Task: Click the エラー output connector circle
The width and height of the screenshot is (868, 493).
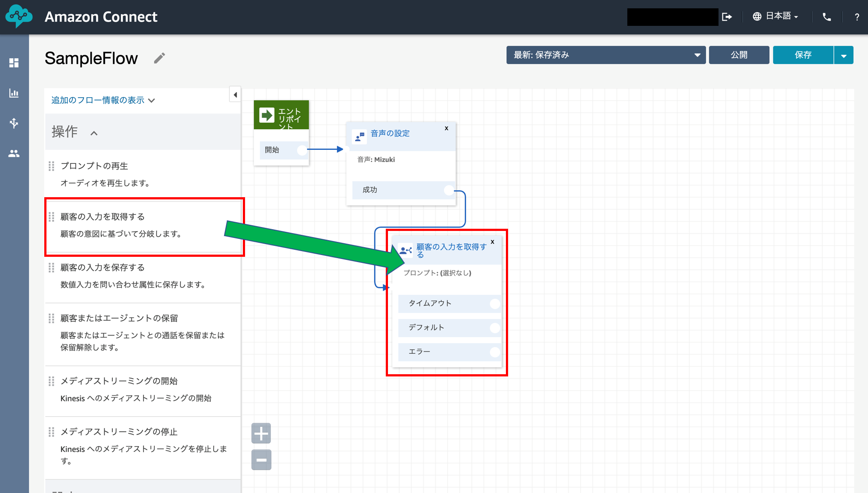Action: tap(495, 352)
